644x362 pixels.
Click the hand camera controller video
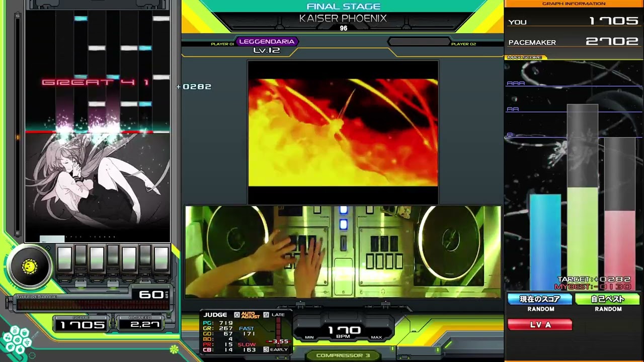343,251
